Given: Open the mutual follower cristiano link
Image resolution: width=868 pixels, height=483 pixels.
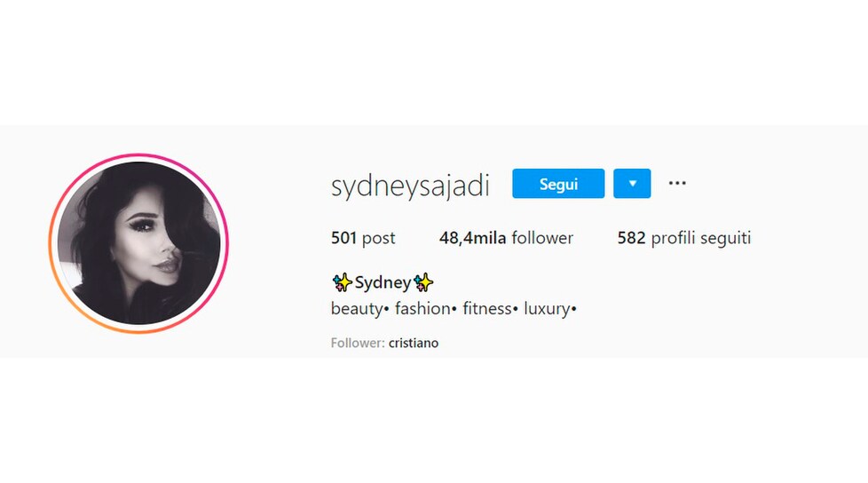Looking at the screenshot, I should (x=414, y=343).
